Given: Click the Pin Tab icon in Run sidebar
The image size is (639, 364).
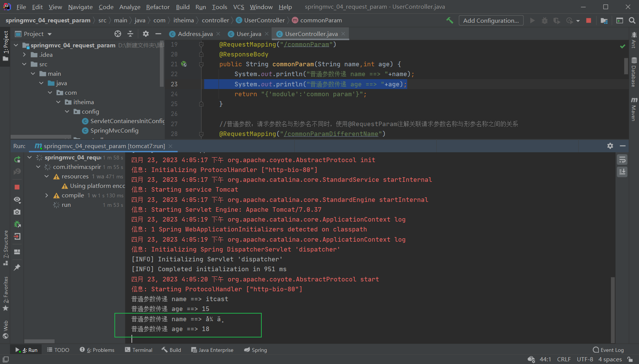Looking at the screenshot, I should (x=17, y=267).
